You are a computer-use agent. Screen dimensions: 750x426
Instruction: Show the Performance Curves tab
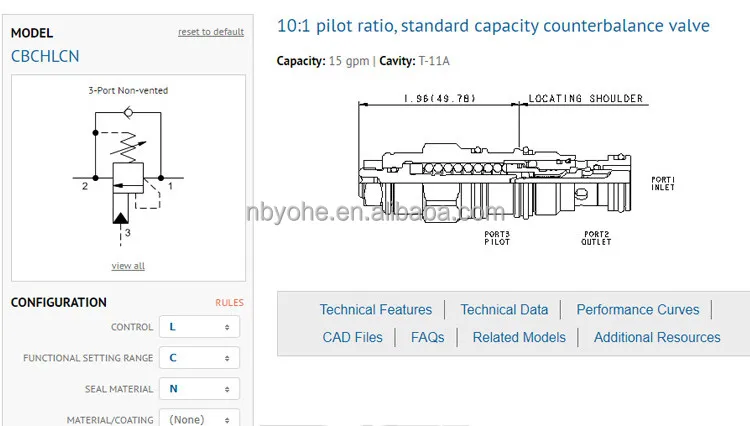pyautogui.click(x=638, y=310)
